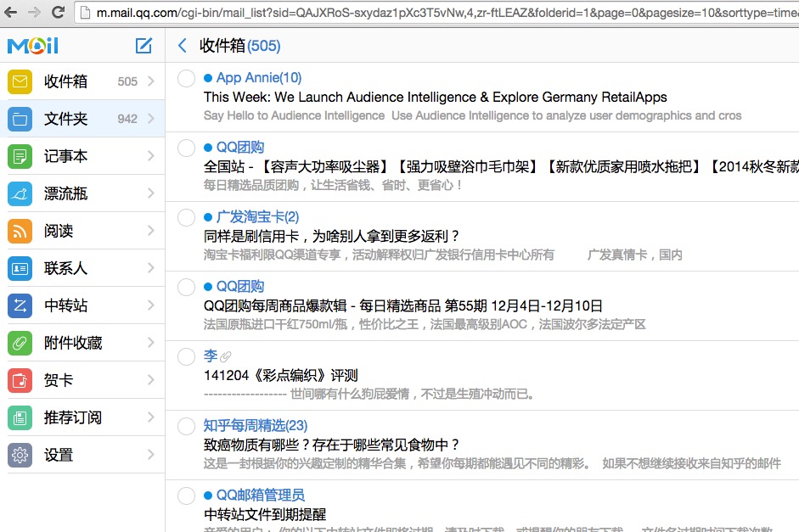Expand the 推荐订阅 row chevron

[x=151, y=417]
